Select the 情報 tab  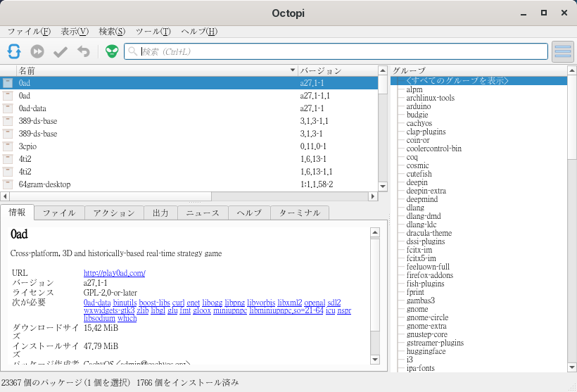18,213
